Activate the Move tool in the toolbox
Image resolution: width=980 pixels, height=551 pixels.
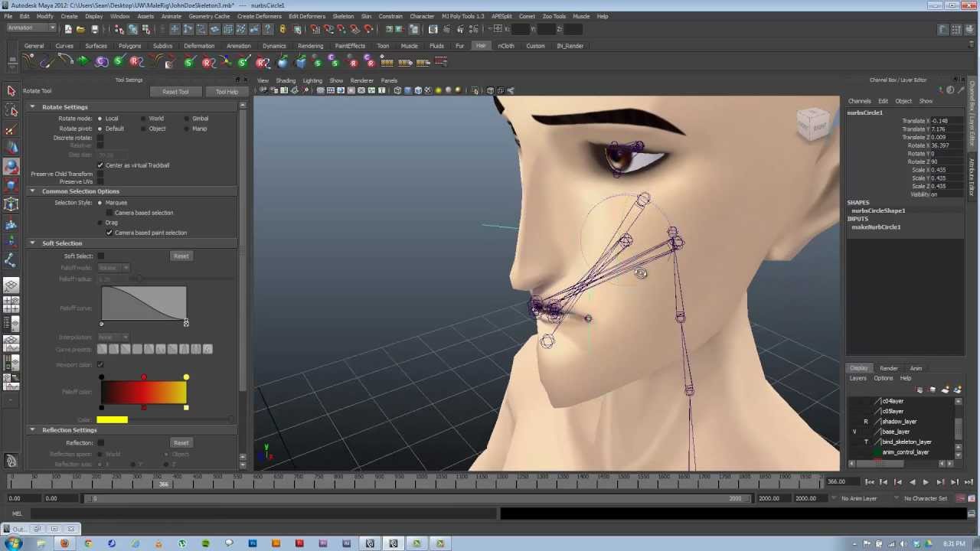[11, 148]
